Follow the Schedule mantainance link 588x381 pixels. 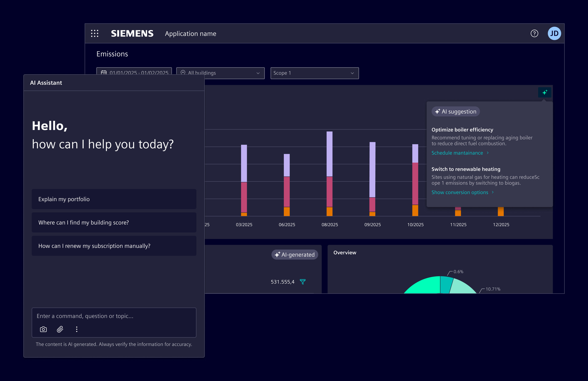[457, 153]
